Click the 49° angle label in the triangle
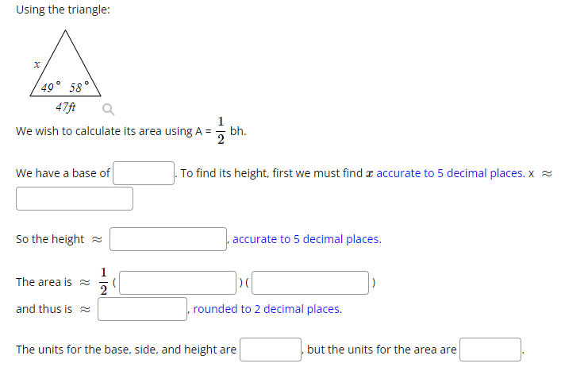 [51, 87]
